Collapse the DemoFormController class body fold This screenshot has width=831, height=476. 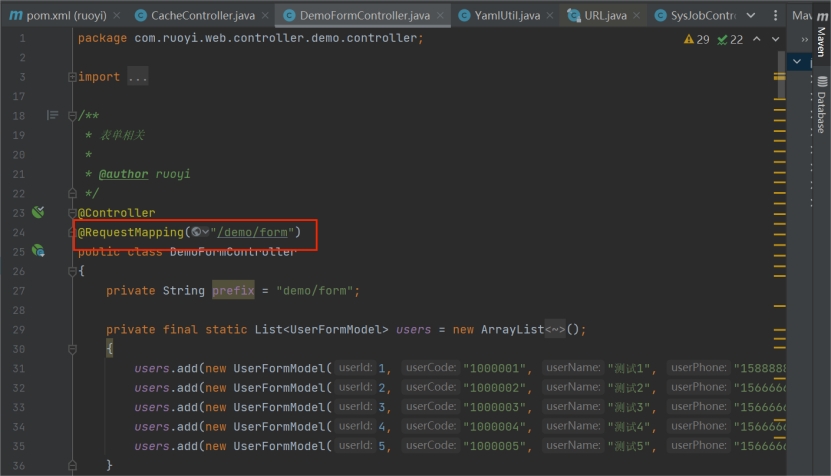[72, 271]
